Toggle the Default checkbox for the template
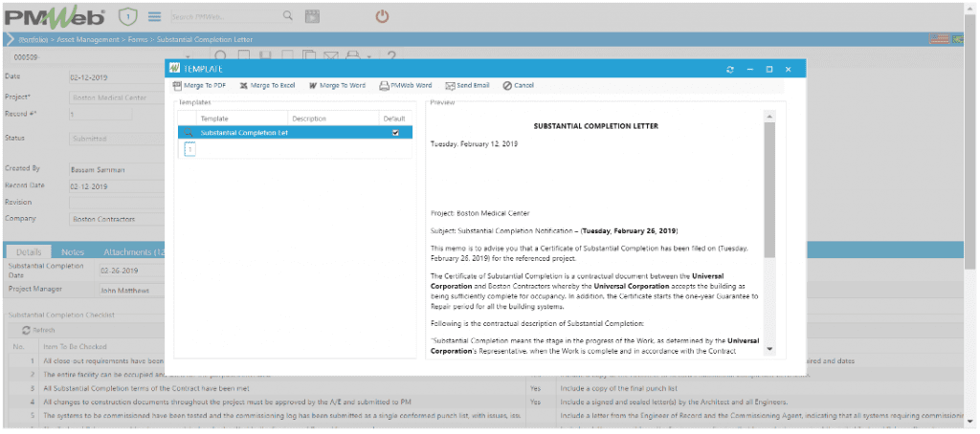980x434 pixels. [x=395, y=132]
